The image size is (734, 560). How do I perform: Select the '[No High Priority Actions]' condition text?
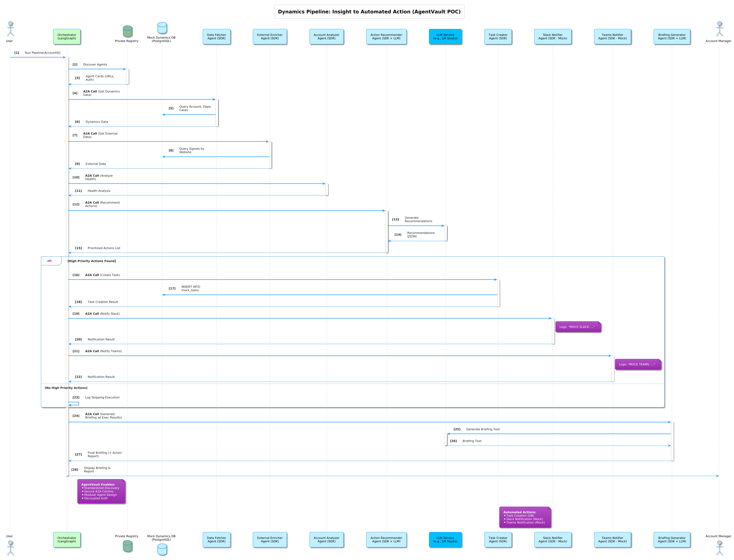(x=66, y=388)
